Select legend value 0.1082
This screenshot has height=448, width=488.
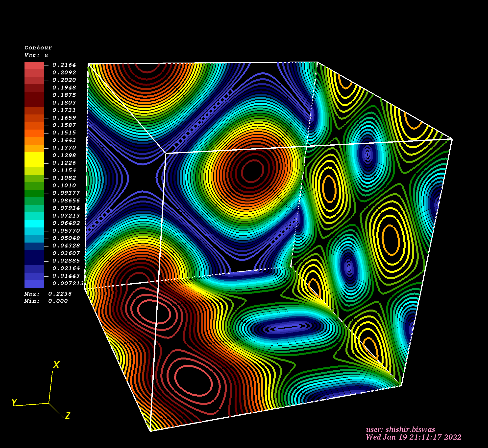[x=64, y=178]
